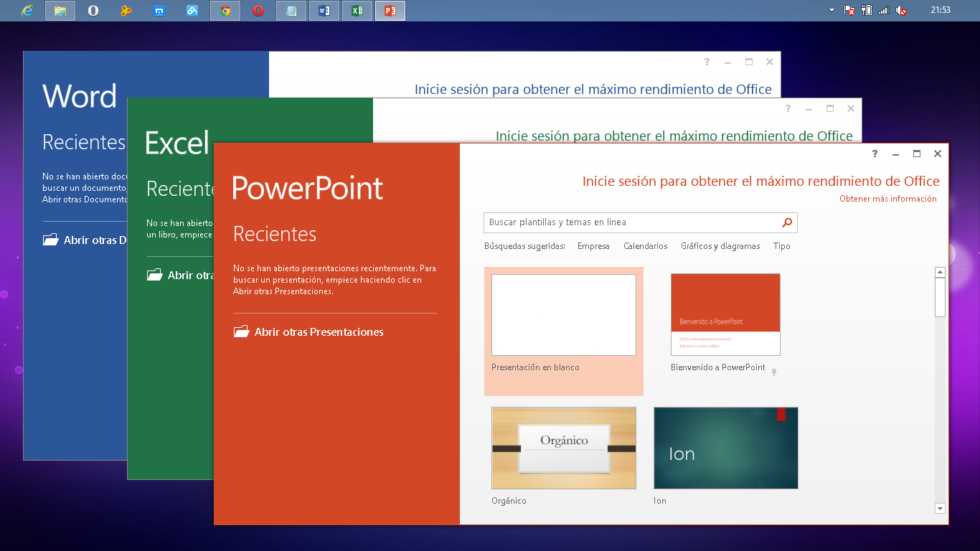The image size is (980, 551).
Task: Launch the red Opera browser icon
Action: 258,11
